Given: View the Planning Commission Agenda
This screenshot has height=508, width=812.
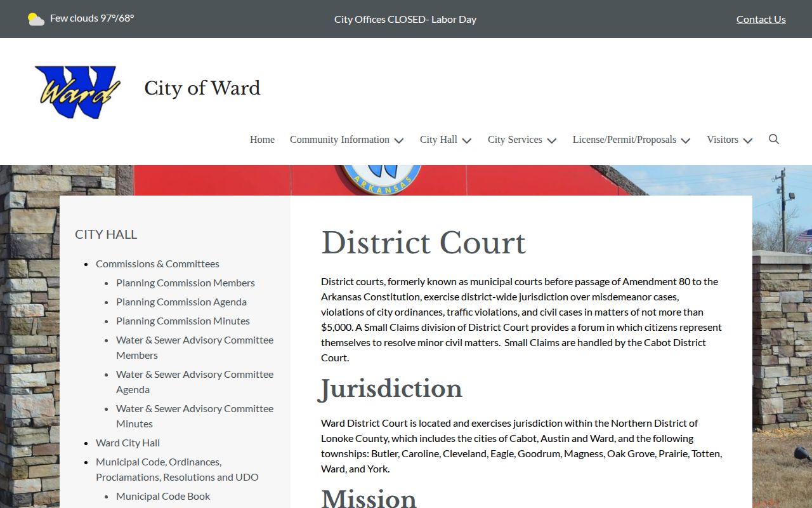Looking at the screenshot, I should [x=181, y=302].
